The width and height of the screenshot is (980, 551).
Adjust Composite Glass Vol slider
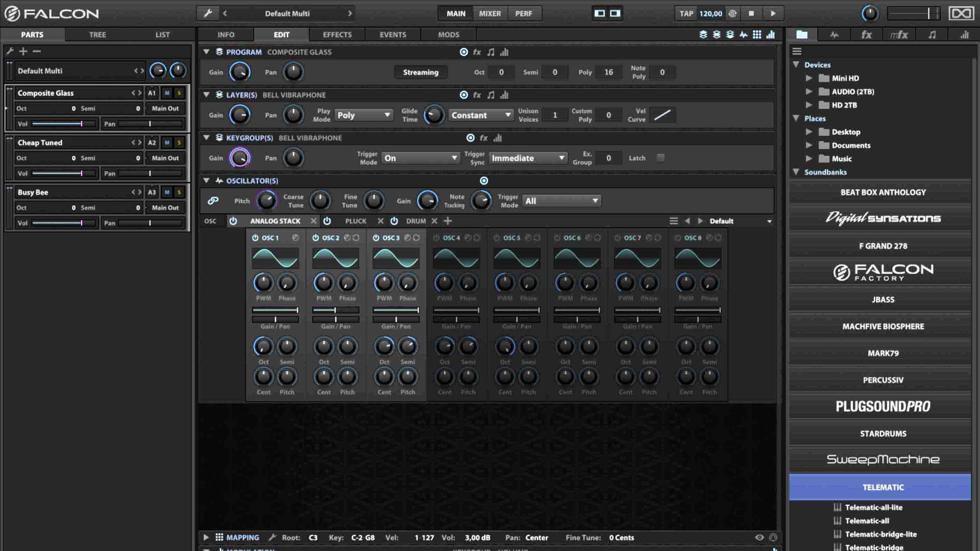tap(63, 124)
